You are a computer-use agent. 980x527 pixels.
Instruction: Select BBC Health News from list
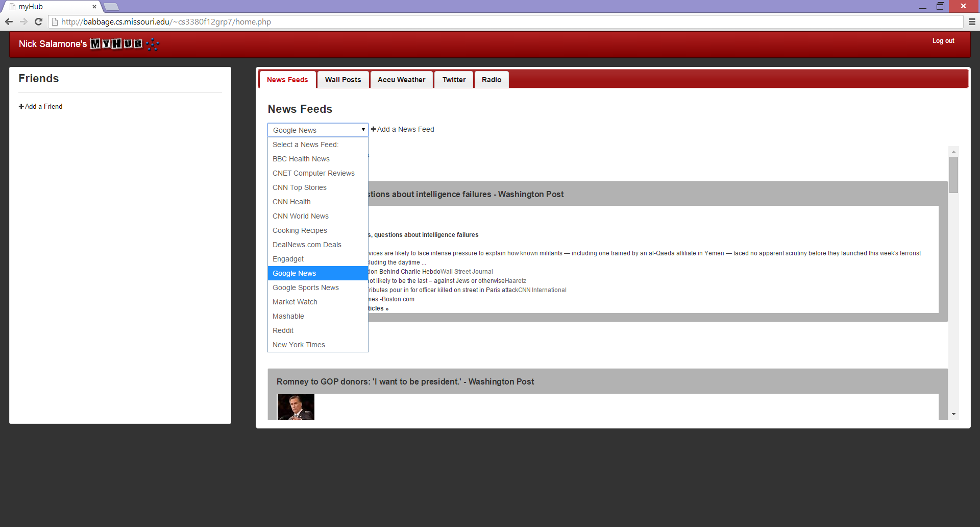[x=317, y=159]
